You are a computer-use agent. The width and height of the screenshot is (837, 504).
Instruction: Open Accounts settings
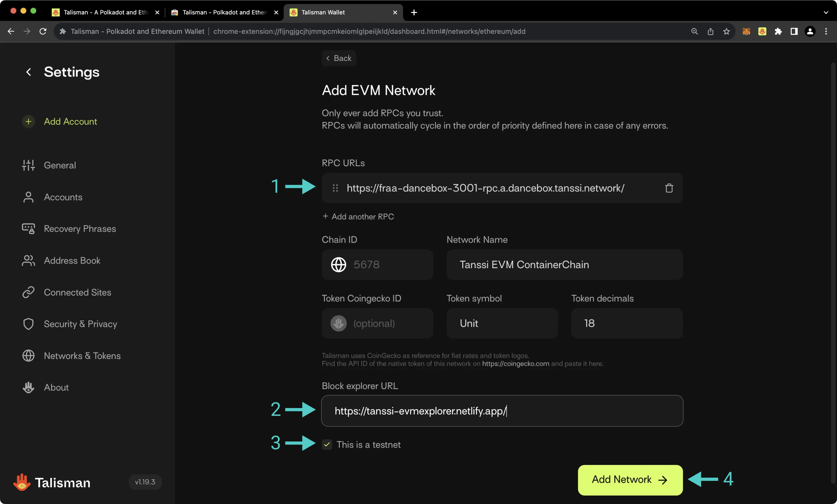point(63,197)
